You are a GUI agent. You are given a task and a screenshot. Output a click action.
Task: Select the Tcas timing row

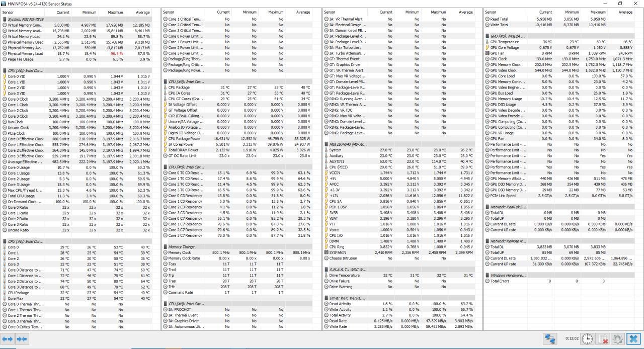(237, 264)
